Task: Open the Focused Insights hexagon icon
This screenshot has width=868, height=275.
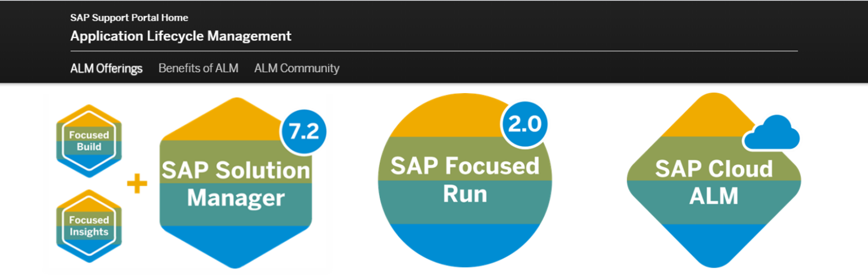Action: [89, 226]
